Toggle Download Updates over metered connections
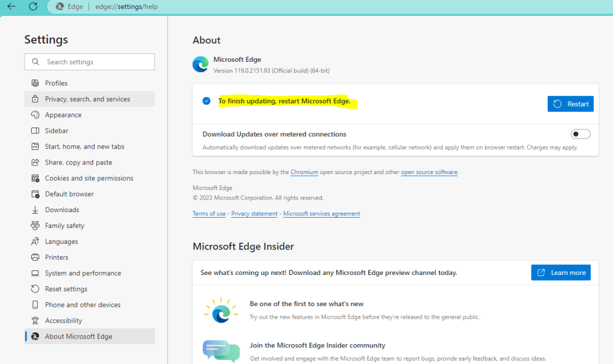Screen dimensions: 613x364 [x=580, y=134]
